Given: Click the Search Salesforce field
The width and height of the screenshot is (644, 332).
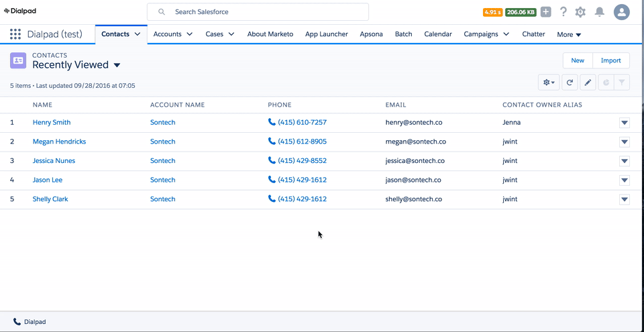Looking at the screenshot, I should (258, 12).
